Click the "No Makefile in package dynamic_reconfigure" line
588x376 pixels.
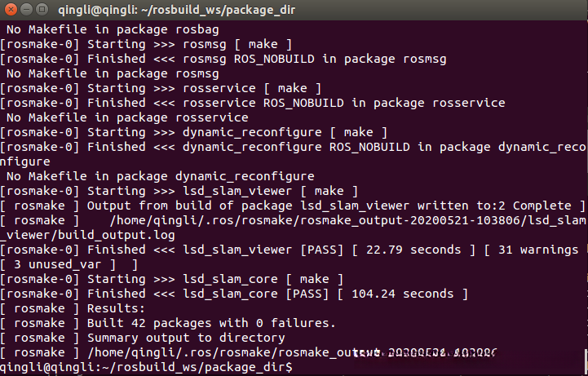(x=159, y=176)
